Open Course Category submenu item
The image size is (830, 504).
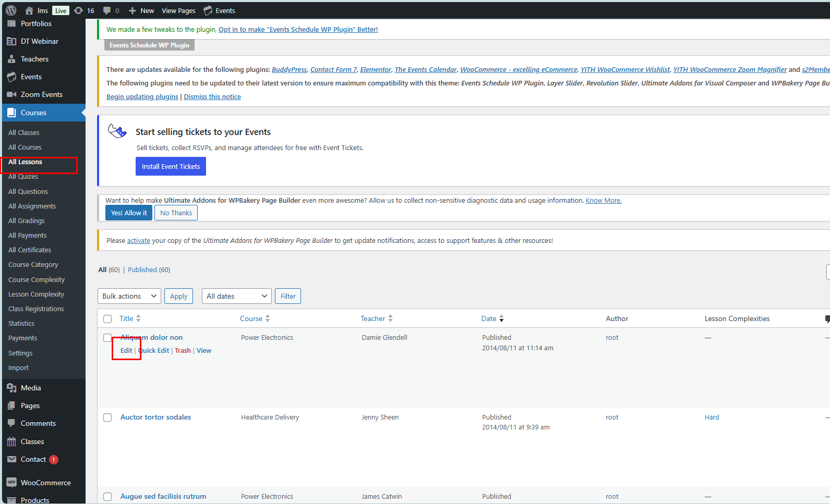[33, 265]
